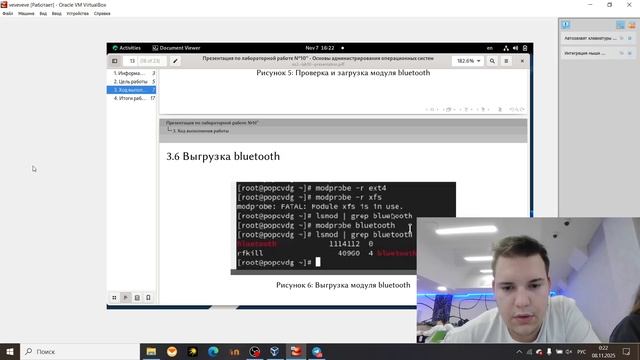Open File Explorer from taskbar

click(x=151, y=351)
